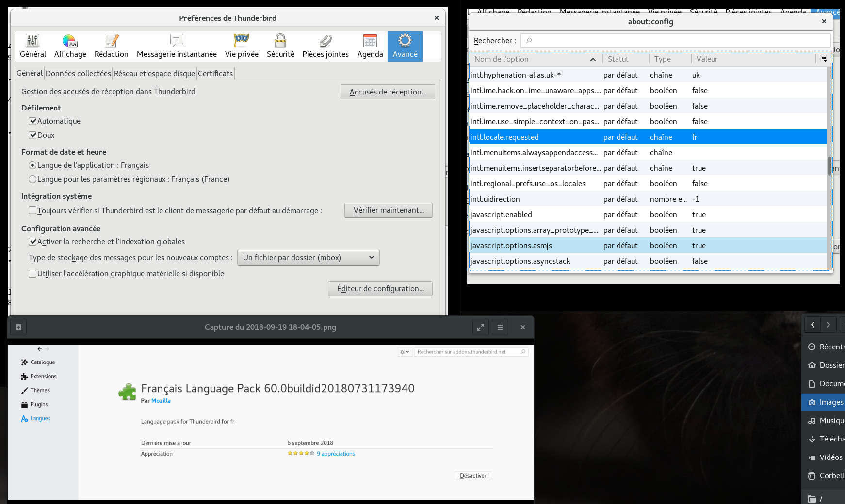Open the message storage type dropdown
Screen dimensions: 845x504
[x=308, y=258]
